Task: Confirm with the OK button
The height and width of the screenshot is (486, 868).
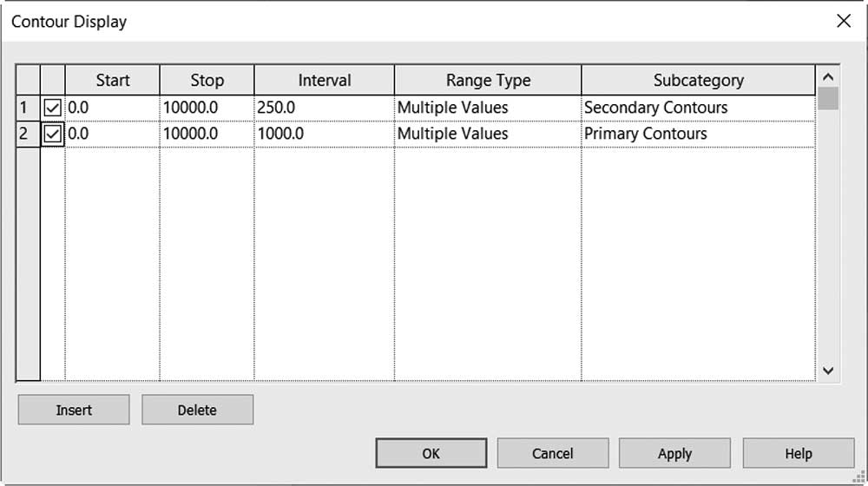Action: [431, 453]
